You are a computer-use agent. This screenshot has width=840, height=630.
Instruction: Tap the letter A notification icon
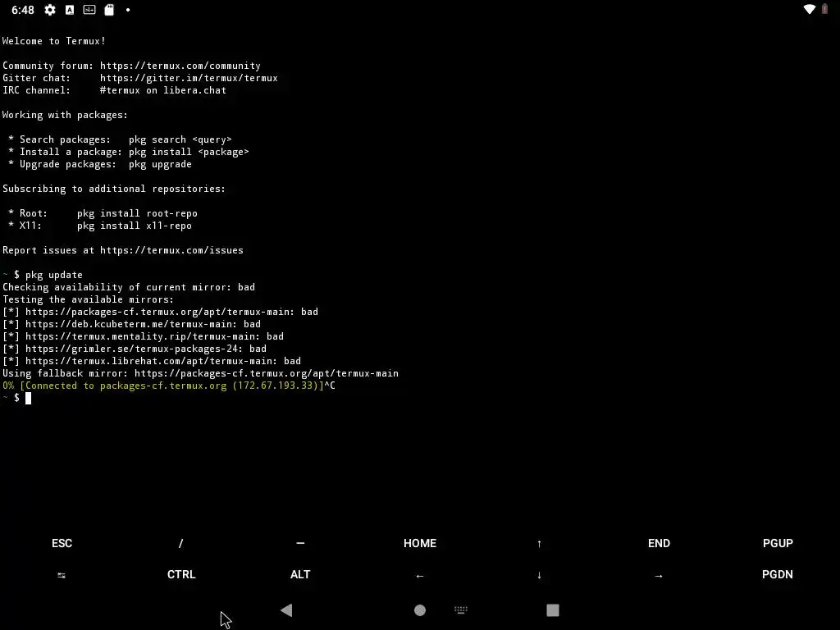point(70,10)
